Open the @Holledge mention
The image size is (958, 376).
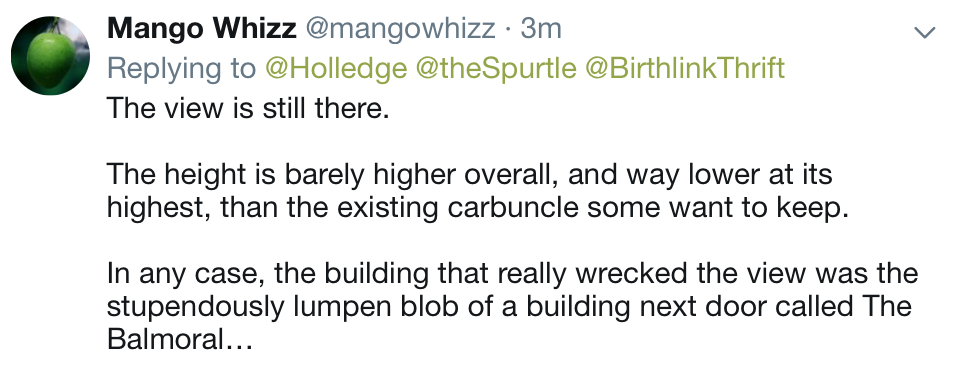(x=335, y=68)
